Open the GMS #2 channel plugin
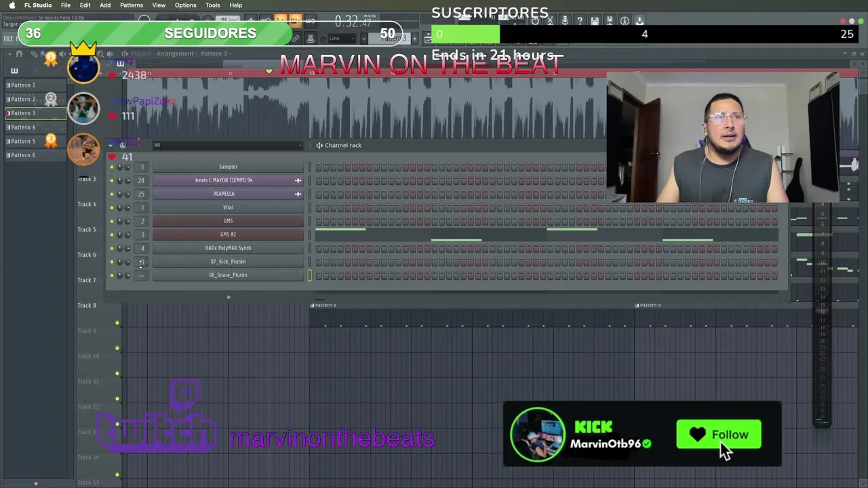 [228, 235]
